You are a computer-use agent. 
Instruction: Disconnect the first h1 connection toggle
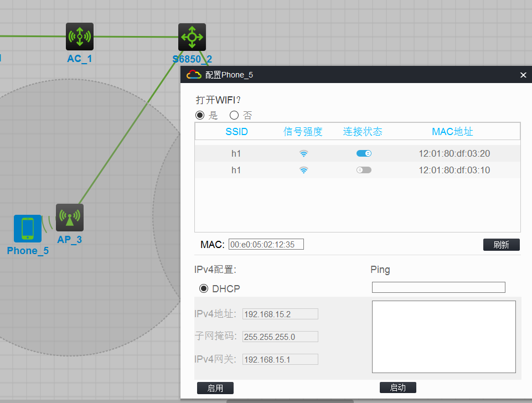364,153
